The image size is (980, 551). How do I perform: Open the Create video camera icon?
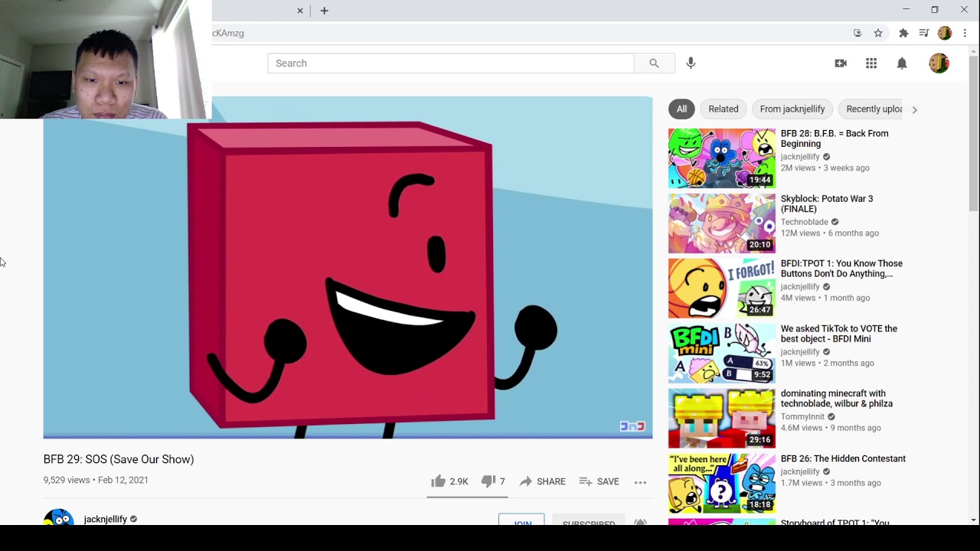(x=841, y=64)
